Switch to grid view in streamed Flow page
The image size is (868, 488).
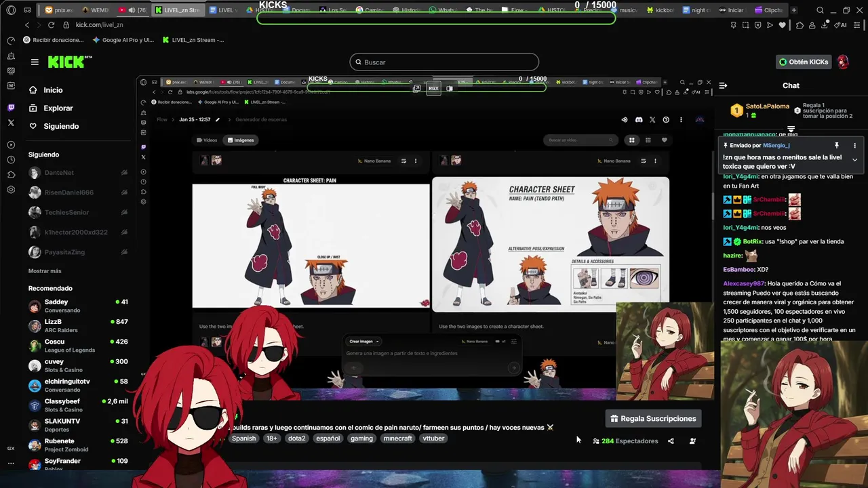[631, 140]
